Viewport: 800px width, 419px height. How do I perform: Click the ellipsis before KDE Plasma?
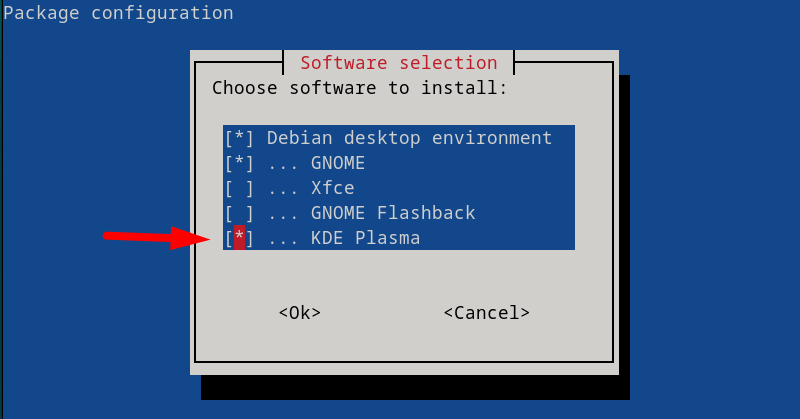coord(282,238)
